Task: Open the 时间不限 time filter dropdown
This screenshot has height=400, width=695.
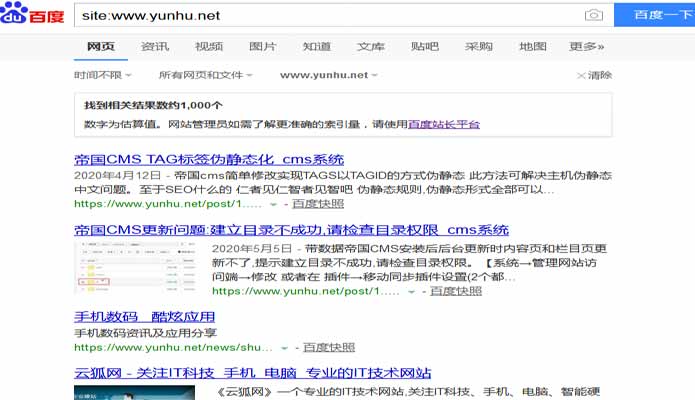Action: click(x=102, y=75)
